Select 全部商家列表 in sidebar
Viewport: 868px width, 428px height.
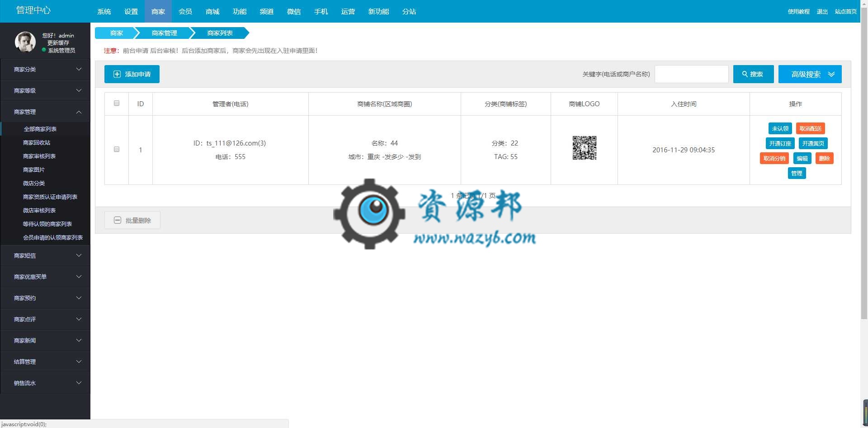[x=45, y=129]
